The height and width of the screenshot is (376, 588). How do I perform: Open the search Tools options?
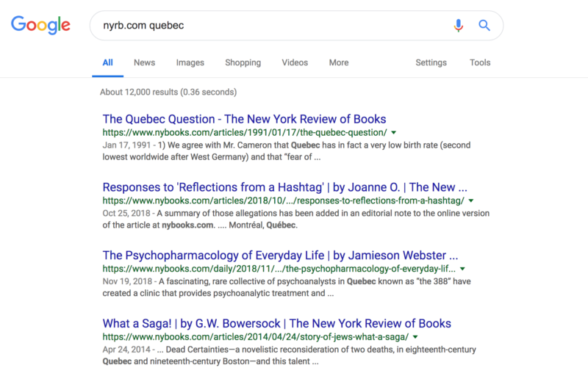(480, 62)
